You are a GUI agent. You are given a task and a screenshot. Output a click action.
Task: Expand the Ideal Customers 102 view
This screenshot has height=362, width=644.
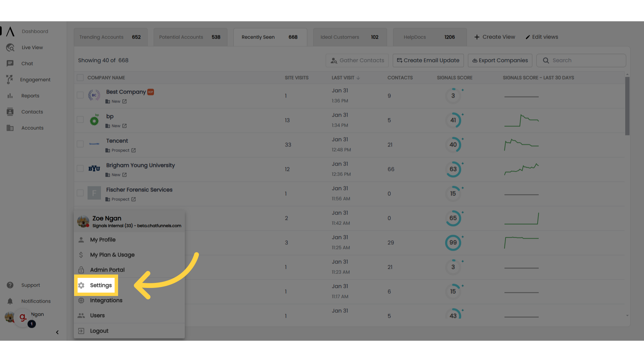[x=349, y=37]
